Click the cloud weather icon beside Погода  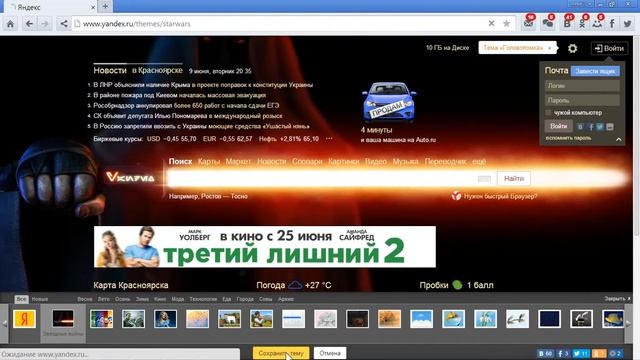tap(295, 285)
